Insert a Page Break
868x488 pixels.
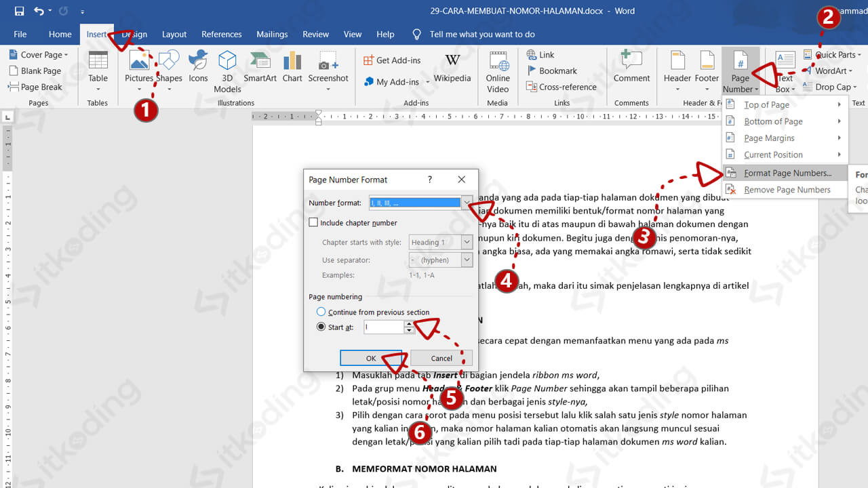(x=35, y=87)
